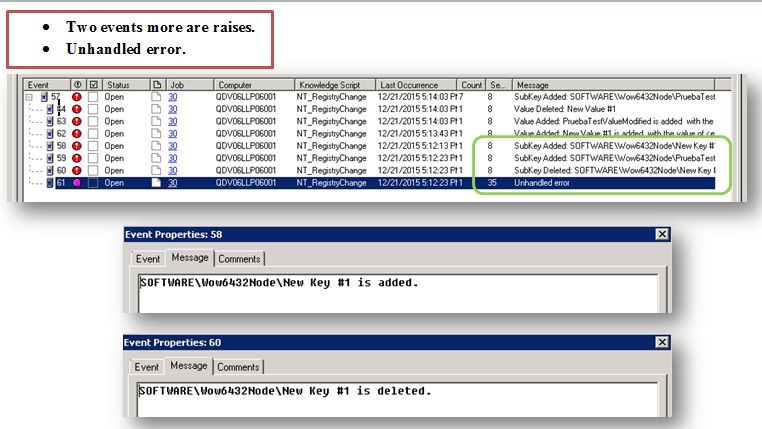Image resolution: width=762 pixels, height=429 pixels.
Task: Sort by the severity icon column header
Action: point(78,85)
